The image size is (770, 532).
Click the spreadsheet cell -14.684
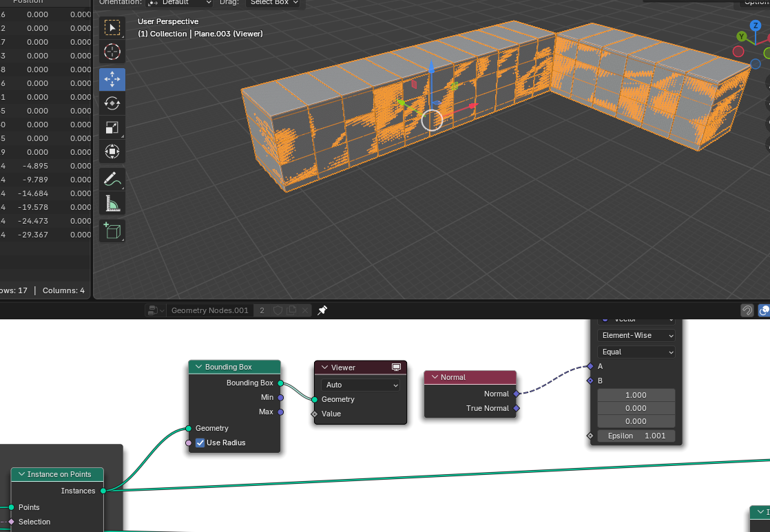pyautogui.click(x=33, y=193)
